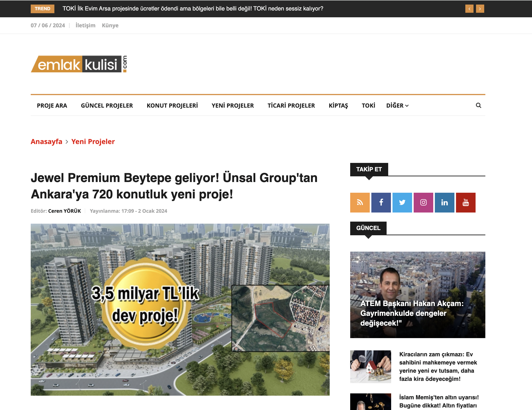Open İslam Memiş'ten altın uyarısı headline
The height and width of the screenshot is (410, 532).
(439, 402)
